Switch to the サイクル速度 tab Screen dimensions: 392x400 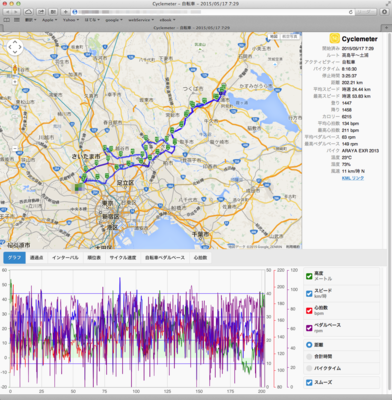click(123, 258)
